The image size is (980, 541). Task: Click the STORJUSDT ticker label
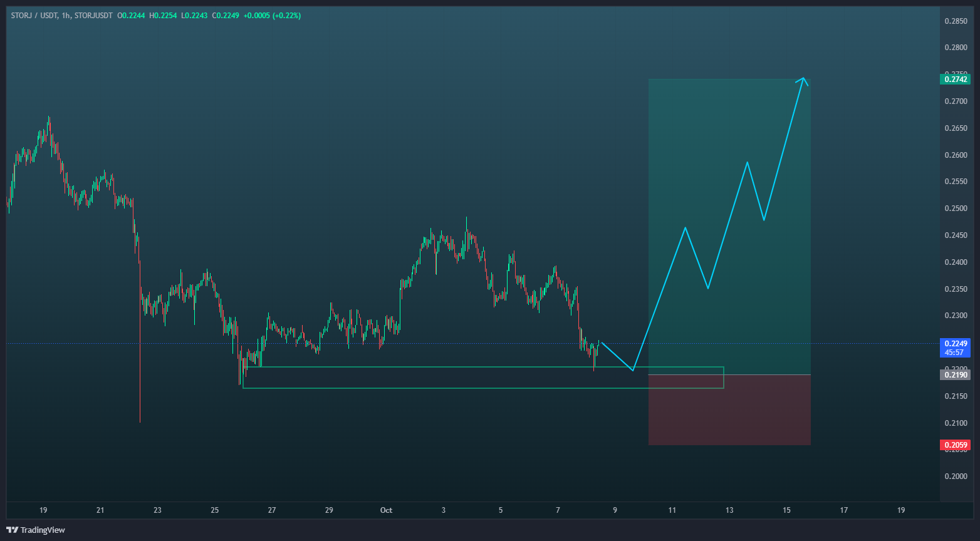pyautogui.click(x=93, y=16)
